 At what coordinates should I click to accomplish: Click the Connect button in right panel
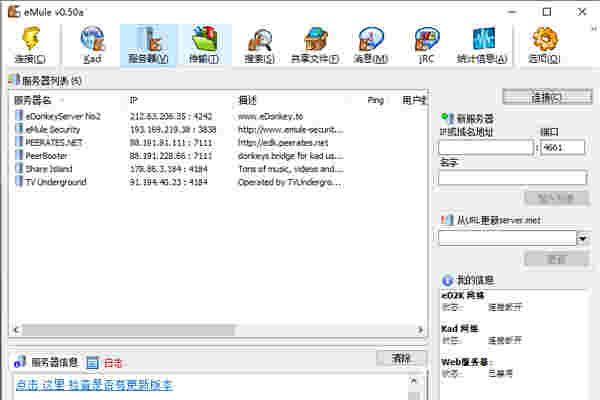pos(548,97)
